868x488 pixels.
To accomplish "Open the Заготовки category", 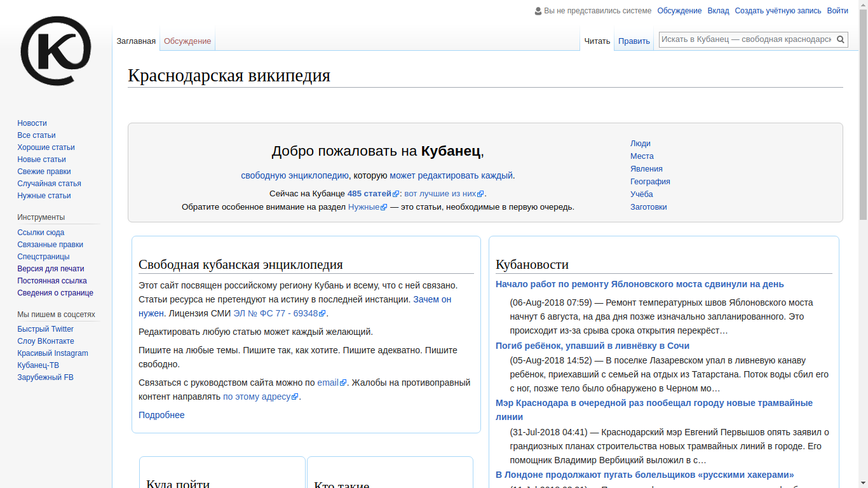I will click(x=649, y=207).
